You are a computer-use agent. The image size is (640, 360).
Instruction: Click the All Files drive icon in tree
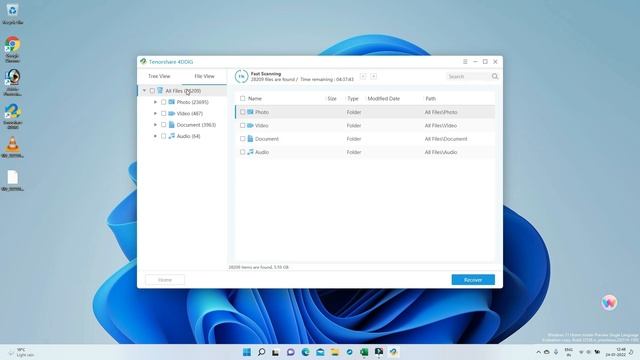[x=160, y=91]
